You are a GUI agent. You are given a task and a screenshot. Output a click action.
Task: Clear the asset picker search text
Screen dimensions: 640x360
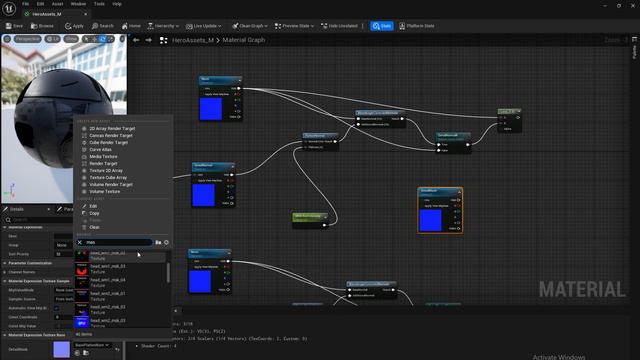point(80,242)
